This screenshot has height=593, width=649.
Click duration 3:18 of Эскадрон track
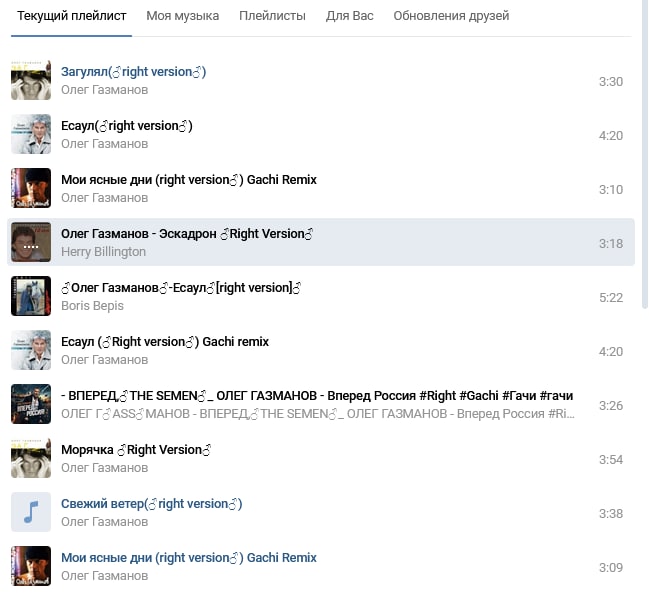[611, 243]
